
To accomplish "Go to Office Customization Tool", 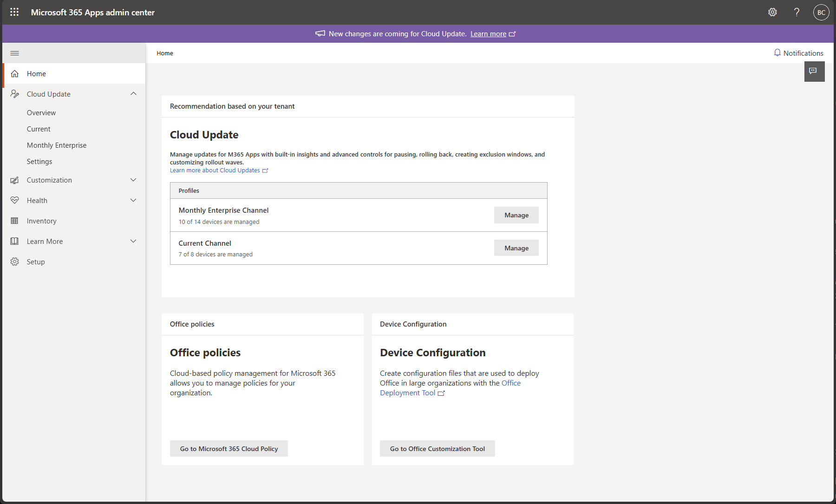I will click(x=438, y=449).
